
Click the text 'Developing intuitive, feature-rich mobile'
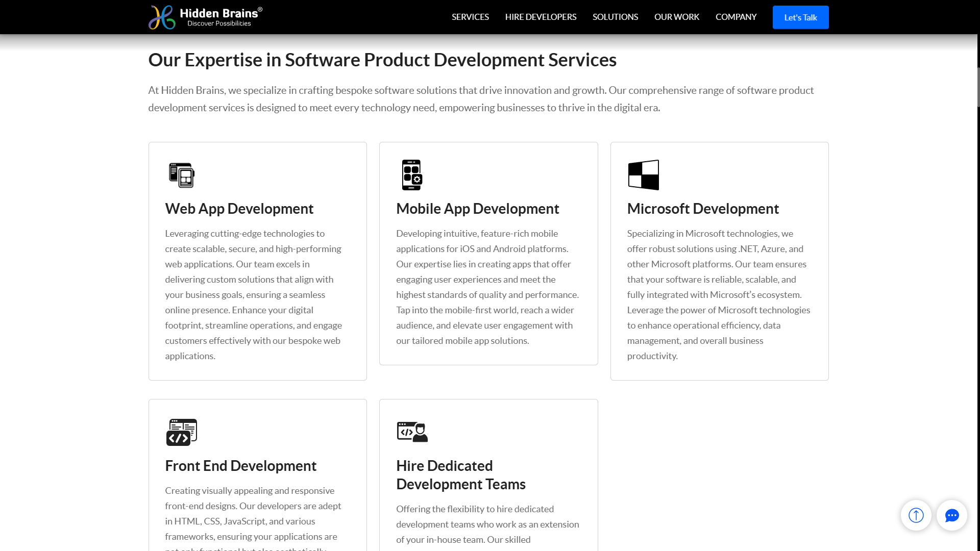click(477, 234)
